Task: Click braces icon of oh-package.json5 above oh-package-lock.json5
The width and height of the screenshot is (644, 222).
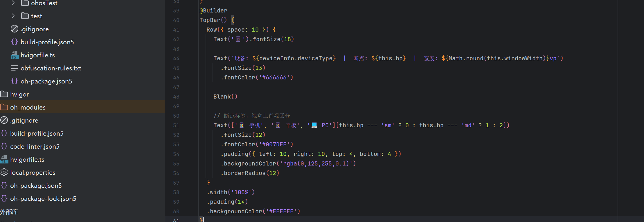Action: (4, 185)
